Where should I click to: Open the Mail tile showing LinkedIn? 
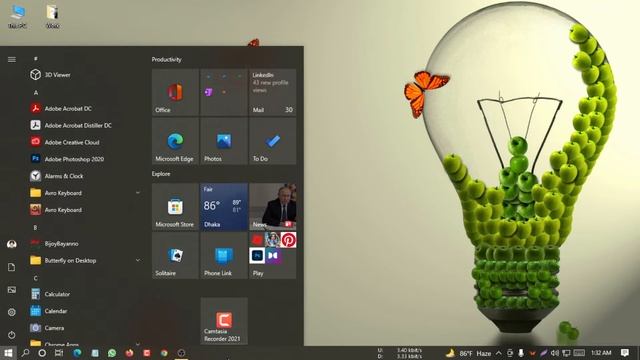[x=273, y=92]
